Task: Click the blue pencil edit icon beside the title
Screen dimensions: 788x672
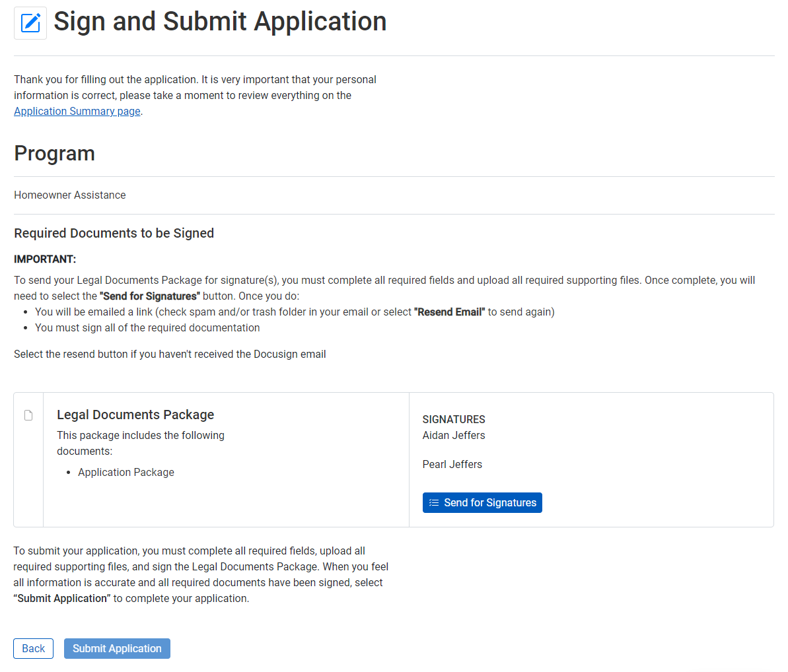Action: pyautogui.click(x=30, y=22)
